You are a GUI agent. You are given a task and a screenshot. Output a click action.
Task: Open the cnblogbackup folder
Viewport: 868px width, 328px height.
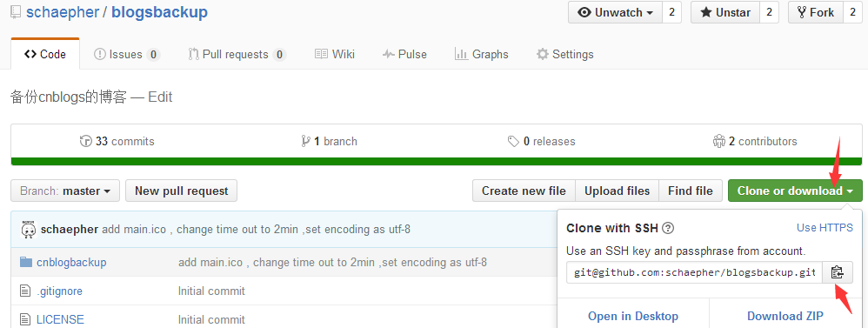pos(71,262)
